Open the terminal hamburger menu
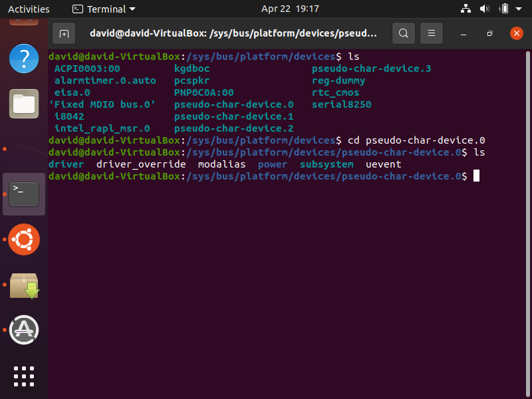 [432, 33]
